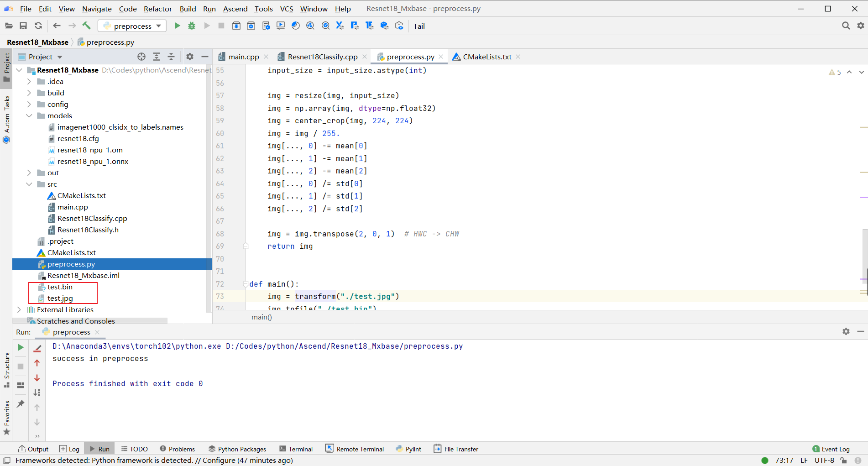This screenshot has height=466, width=868.
Task: Close the preprocess.py editor tab
Action: coord(441,57)
